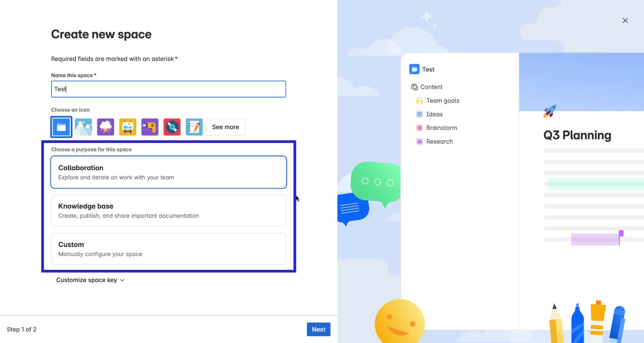Select Brainstorm in the preview sidebar

(441, 128)
